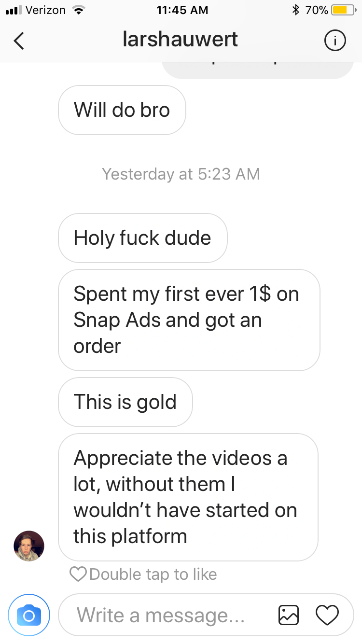
Task: Open the photo gallery picker icon
Action: coord(289,615)
